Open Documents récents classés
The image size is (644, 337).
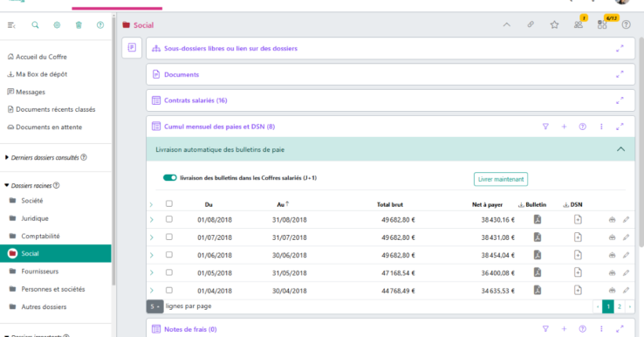coord(51,109)
